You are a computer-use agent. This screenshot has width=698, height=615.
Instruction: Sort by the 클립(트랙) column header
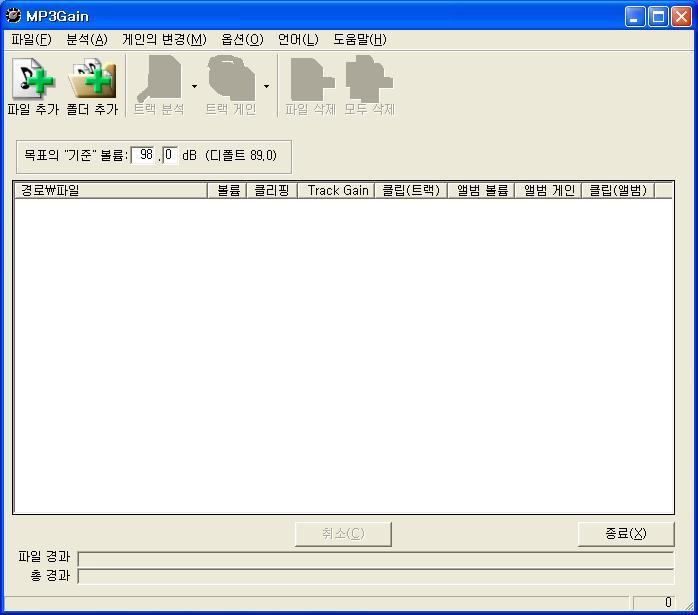tap(411, 190)
